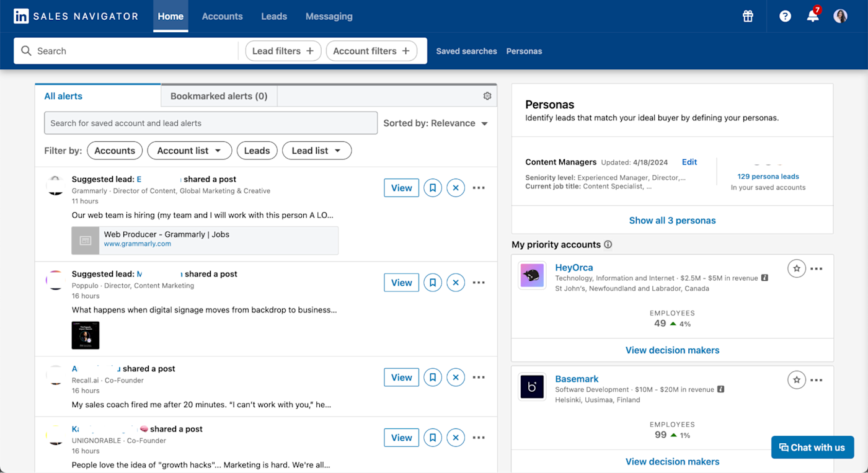Open Chat with us widget

point(812,448)
